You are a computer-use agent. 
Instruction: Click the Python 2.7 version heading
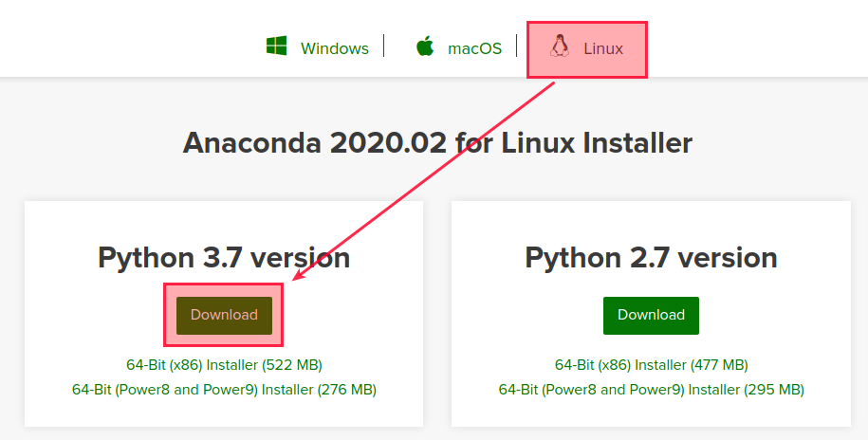(x=651, y=258)
